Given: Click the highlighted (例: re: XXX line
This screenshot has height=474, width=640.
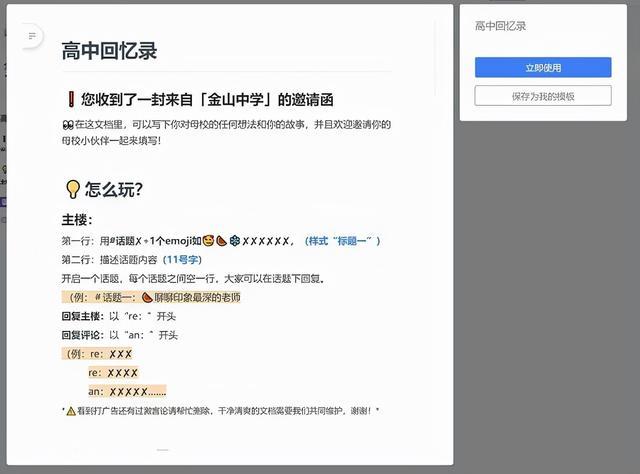Looking at the screenshot, I should 97,354.
